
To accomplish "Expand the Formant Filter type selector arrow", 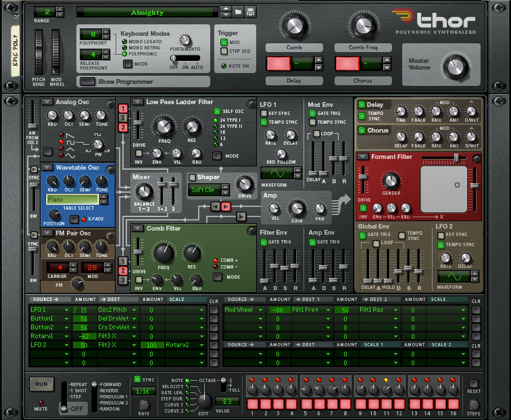I will click(363, 157).
